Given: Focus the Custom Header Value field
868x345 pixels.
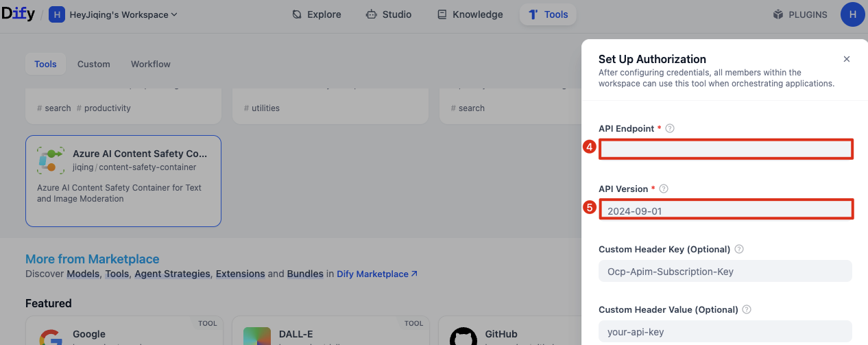Looking at the screenshot, I should pos(725,331).
